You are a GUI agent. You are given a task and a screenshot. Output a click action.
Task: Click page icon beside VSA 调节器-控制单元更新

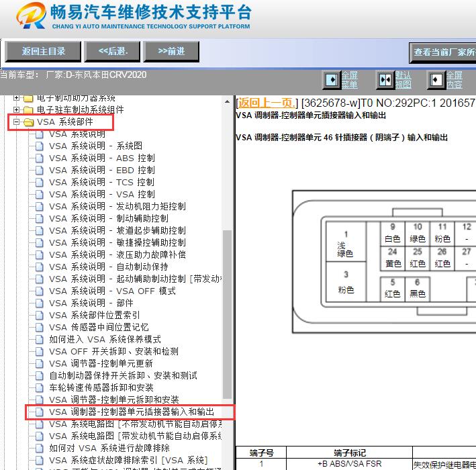(39, 363)
